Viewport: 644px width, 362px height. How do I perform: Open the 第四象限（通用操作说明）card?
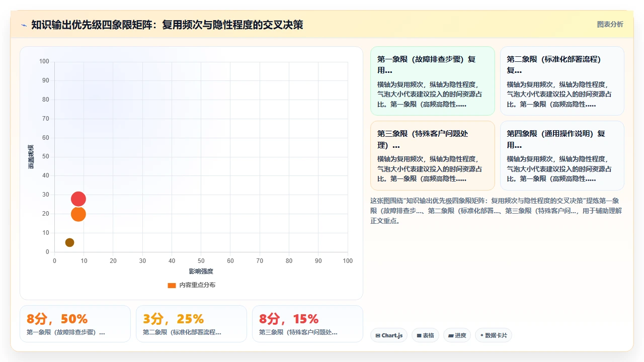[x=562, y=155]
